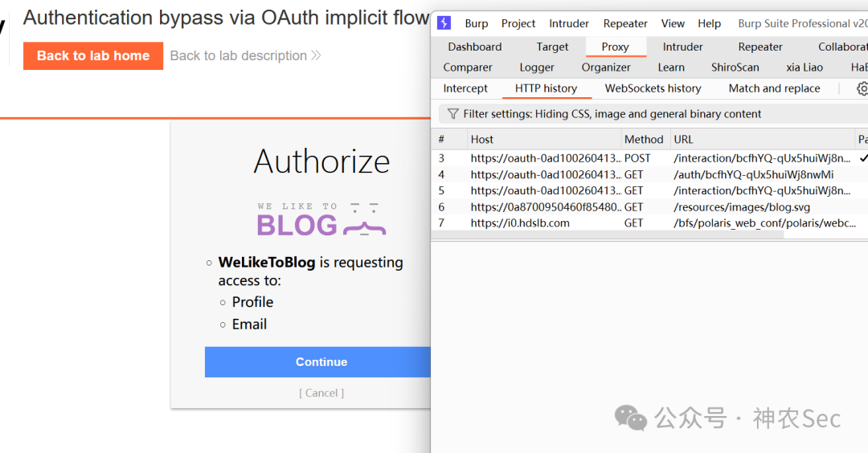Image resolution: width=868 pixels, height=453 pixels.
Task: Switch to the Repeater tool tab
Action: 760,47
